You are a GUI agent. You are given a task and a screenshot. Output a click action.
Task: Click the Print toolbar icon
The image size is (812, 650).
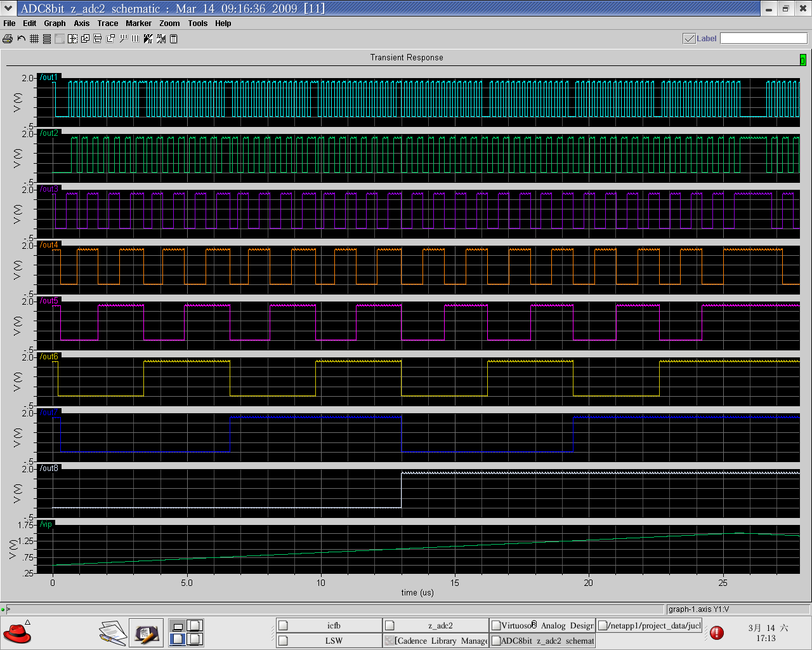(8, 39)
